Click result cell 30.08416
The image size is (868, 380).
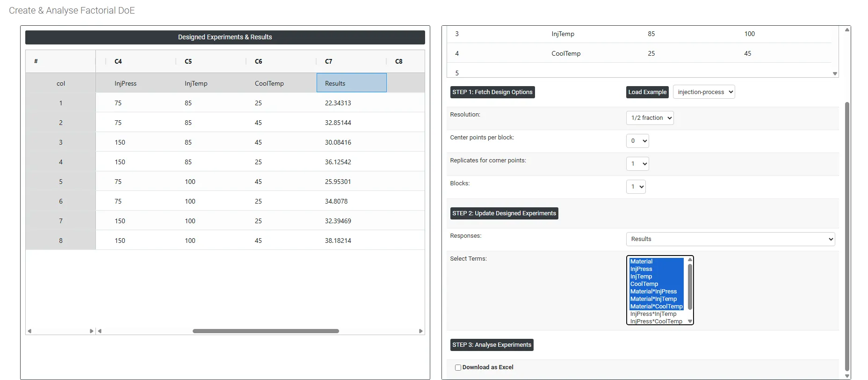(x=351, y=142)
